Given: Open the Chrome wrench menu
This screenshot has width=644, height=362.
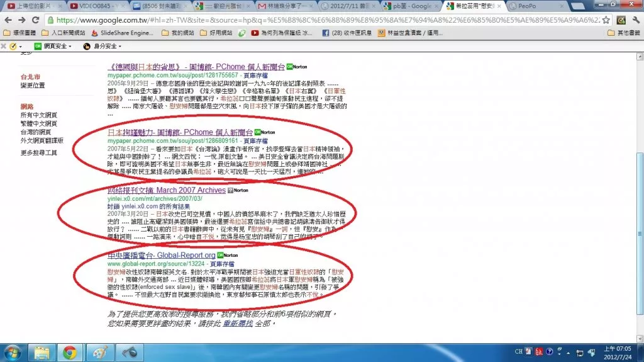Looking at the screenshot, I should coord(636,20).
